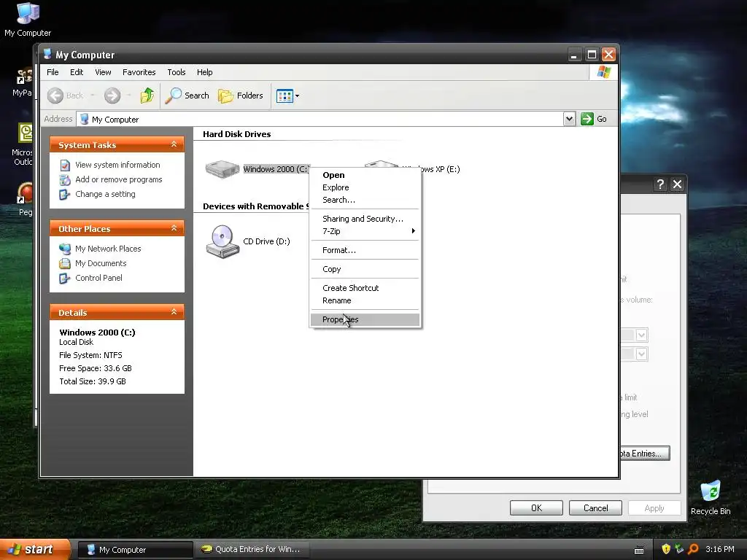Click the View system information icon
747x560 pixels.
[x=65, y=166]
